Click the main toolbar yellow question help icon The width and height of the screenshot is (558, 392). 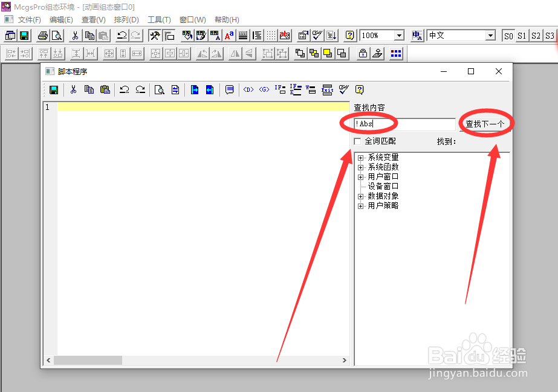click(x=350, y=36)
